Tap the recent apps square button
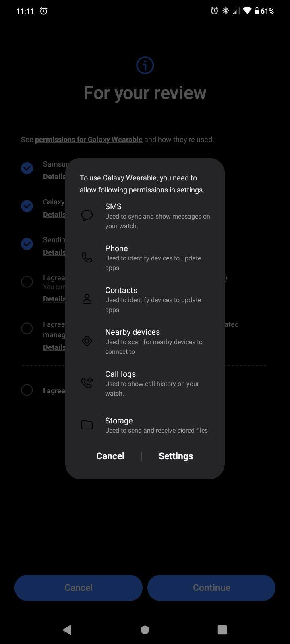290x644 pixels. point(222,630)
